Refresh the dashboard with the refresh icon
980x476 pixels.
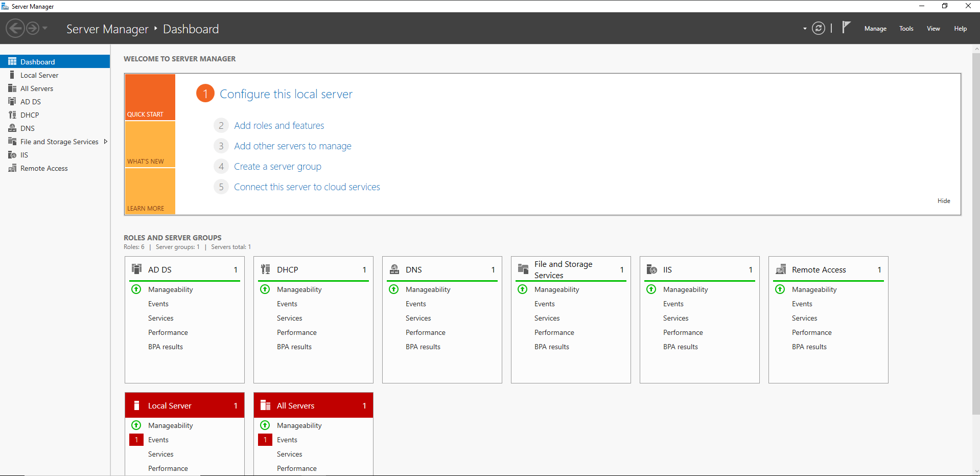(x=819, y=28)
